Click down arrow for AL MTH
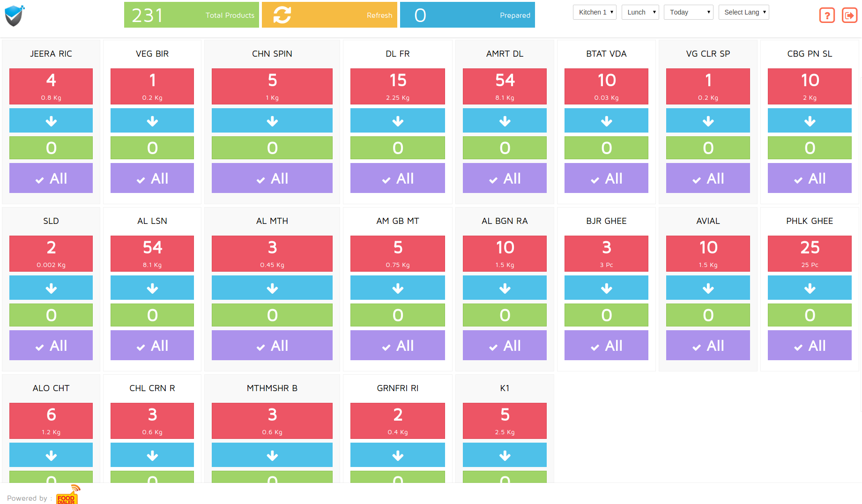862x504 pixels. coord(272,288)
